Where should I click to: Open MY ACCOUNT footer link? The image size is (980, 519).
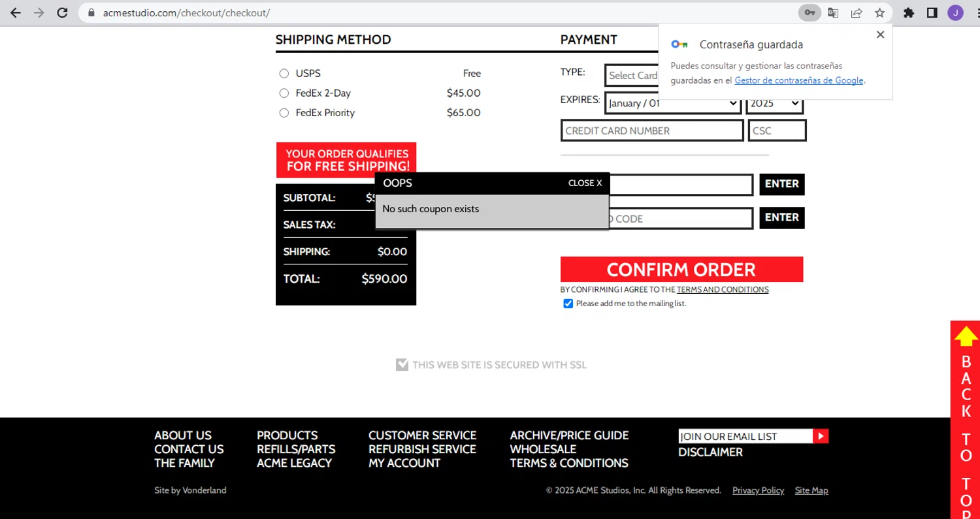(x=404, y=463)
